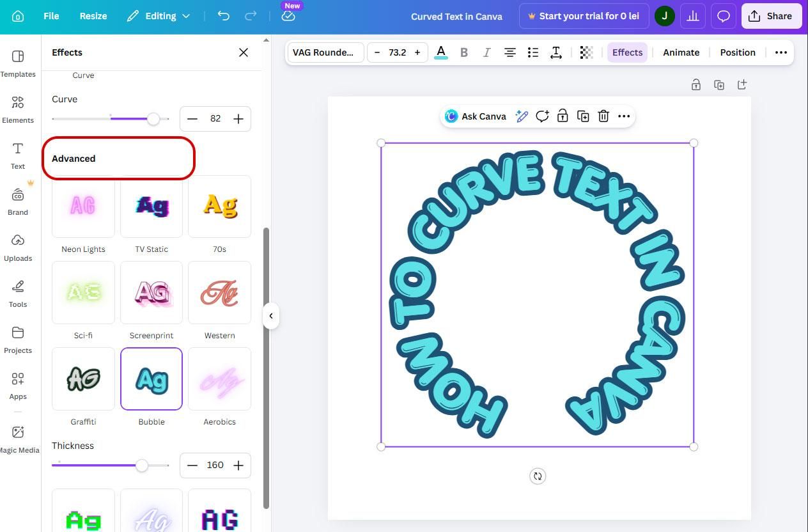Image resolution: width=808 pixels, height=532 pixels.
Task: Decrease the curve value
Action: pos(192,119)
